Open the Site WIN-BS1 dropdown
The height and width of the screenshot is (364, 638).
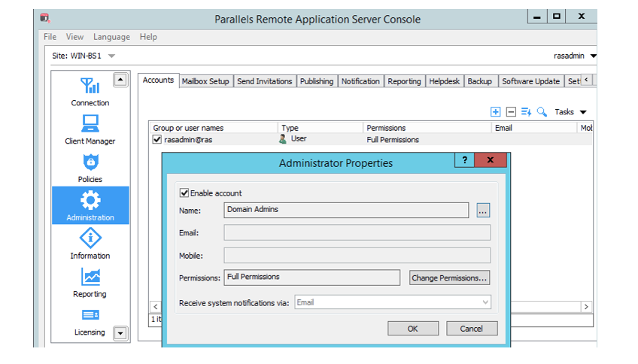click(x=111, y=56)
